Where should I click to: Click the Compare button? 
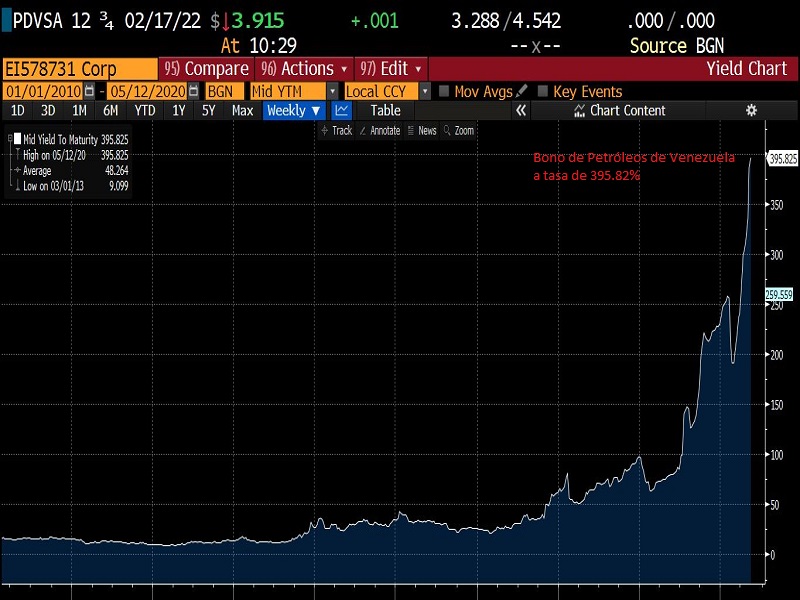206,68
